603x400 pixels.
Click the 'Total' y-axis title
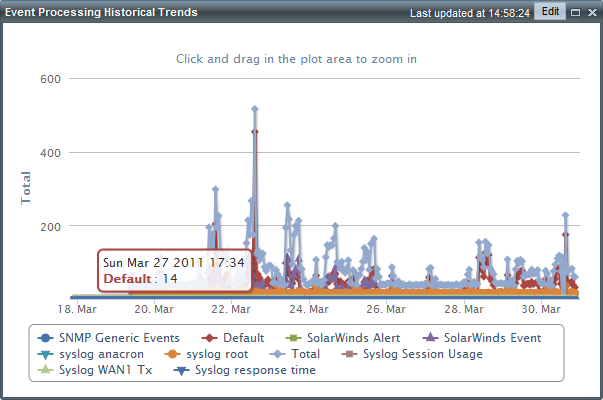pyautogui.click(x=25, y=188)
